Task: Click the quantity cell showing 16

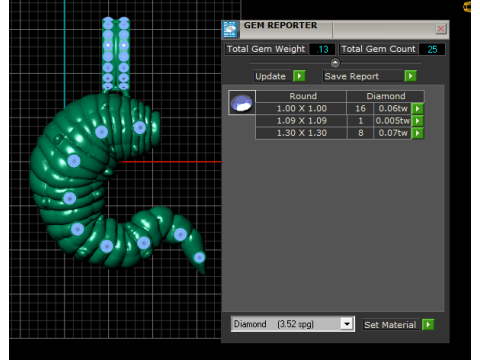Action: pos(360,109)
